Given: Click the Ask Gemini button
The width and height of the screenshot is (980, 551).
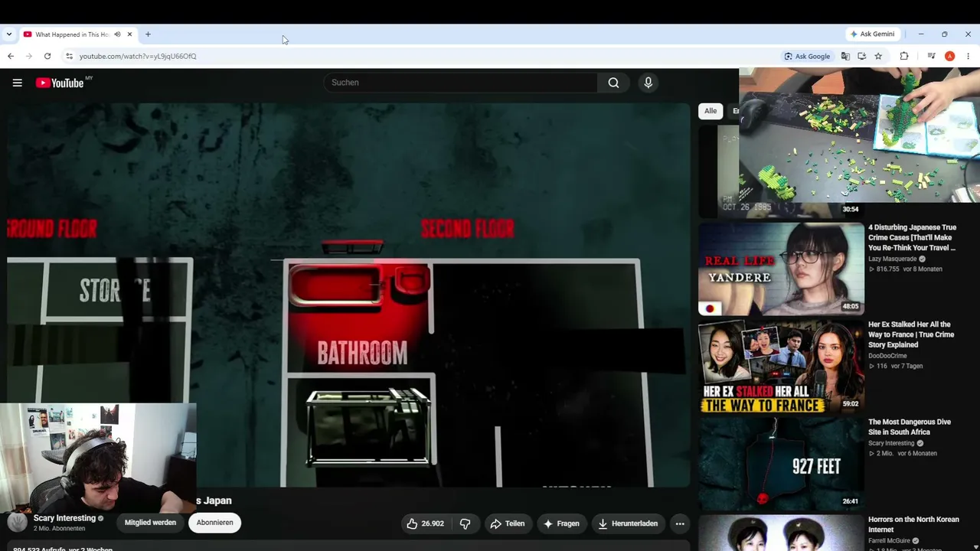Looking at the screenshot, I should point(872,34).
